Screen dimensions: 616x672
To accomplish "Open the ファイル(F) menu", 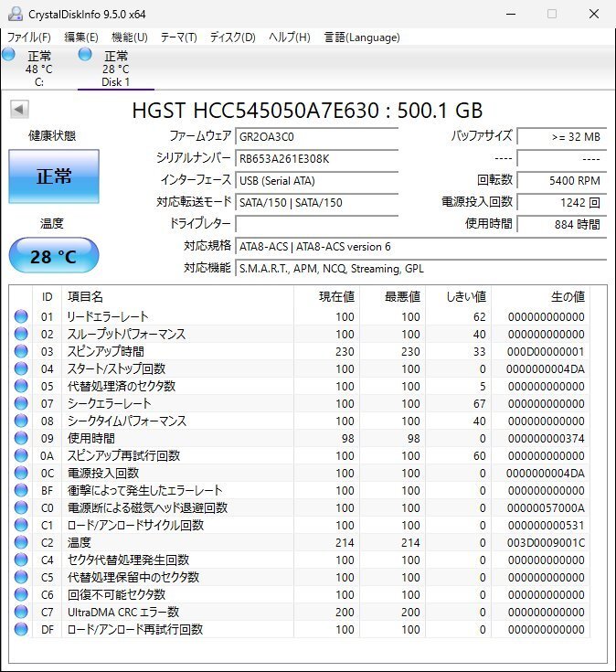I will coord(28,37).
